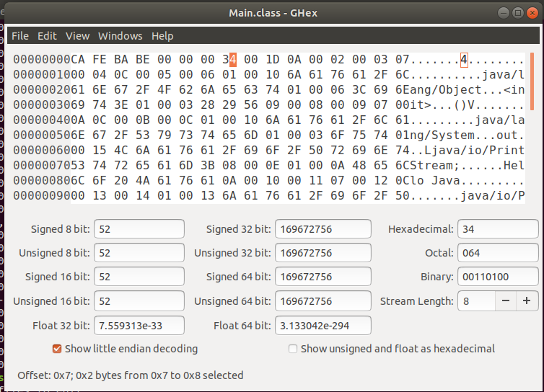Viewport: 544px width, 392px height.
Task: Click the hex view vertical scrollbar thumb
Action: (532, 82)
